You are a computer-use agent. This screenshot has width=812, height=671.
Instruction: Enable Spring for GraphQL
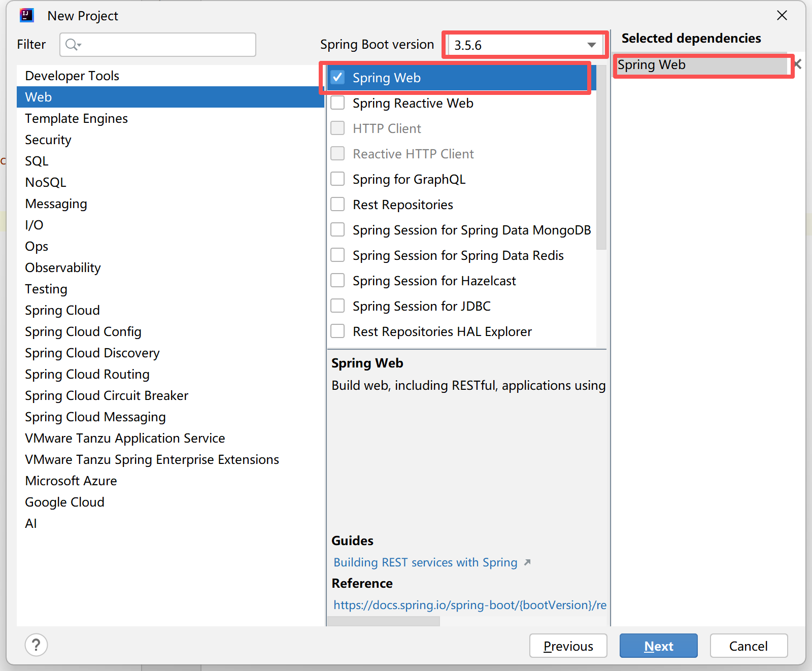pyautogui.click(x=337, y=179)
